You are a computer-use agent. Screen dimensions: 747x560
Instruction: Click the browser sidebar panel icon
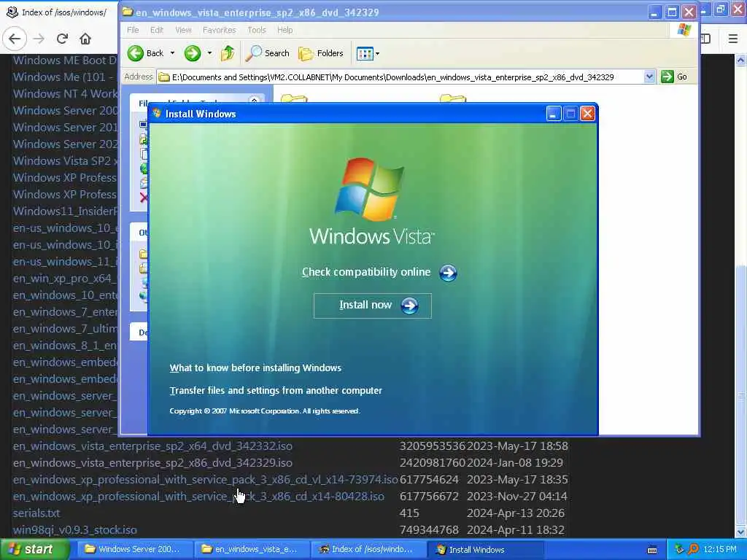(x=705, y=39)
